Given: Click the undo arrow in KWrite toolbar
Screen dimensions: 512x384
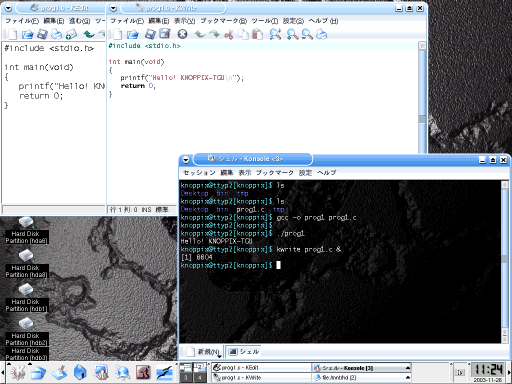Looking at the screenshot, I should 200,34.
